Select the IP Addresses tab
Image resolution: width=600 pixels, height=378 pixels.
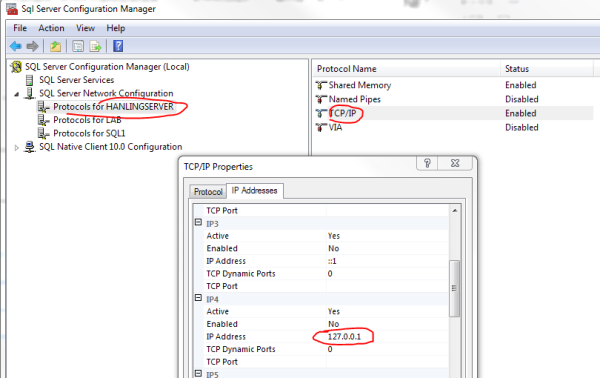[x=254, y=191]
